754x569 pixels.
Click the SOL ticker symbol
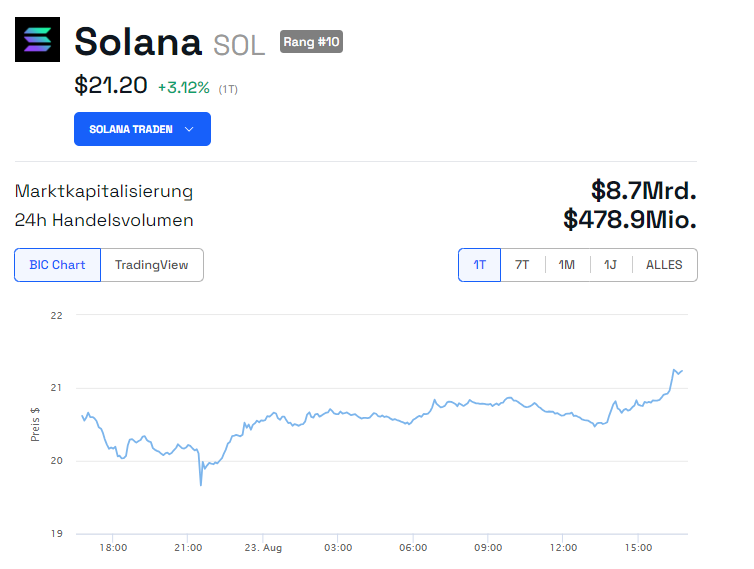[x=239, y=44]
